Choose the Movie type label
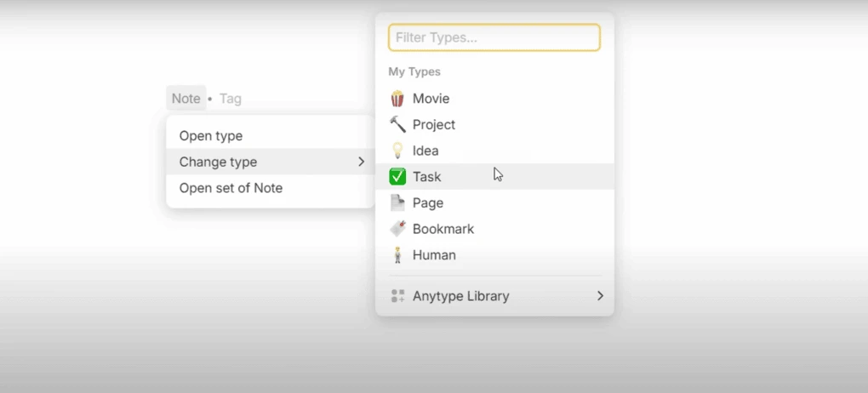Image resolution: width=868 pixels, height=393 pixels. pyautogui.click(x=431, y=99)
